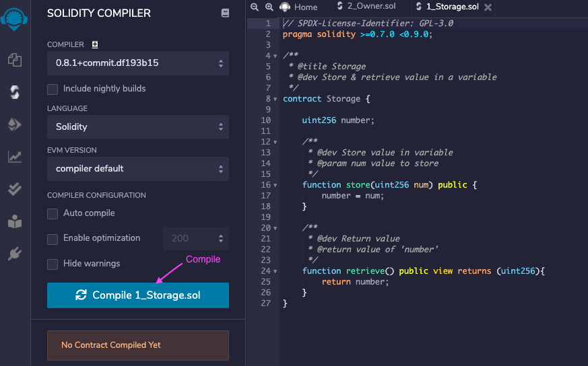The image size is (588, 366).
Task: Click the 'number = num;' code line
Action: point(352,196)
